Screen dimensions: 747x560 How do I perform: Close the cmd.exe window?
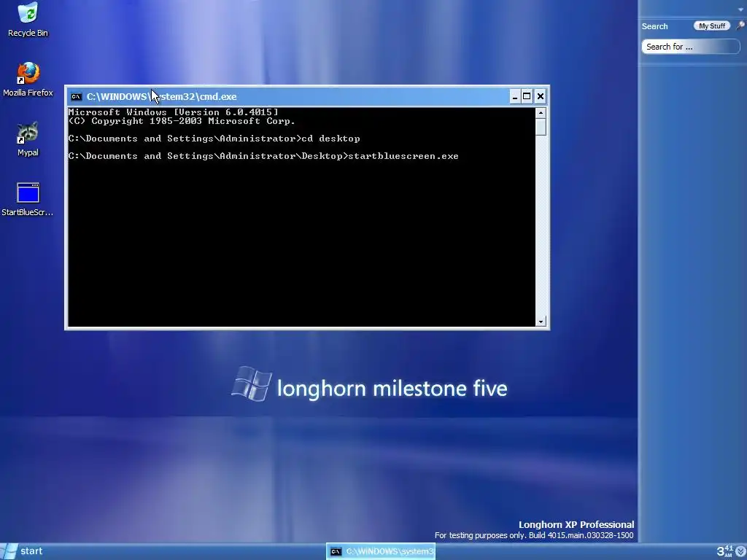[541, 97]
